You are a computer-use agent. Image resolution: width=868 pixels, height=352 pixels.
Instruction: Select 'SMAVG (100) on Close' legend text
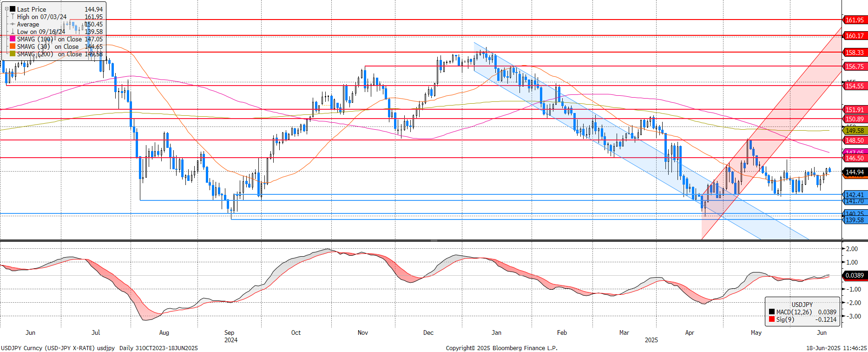(49, 39)
